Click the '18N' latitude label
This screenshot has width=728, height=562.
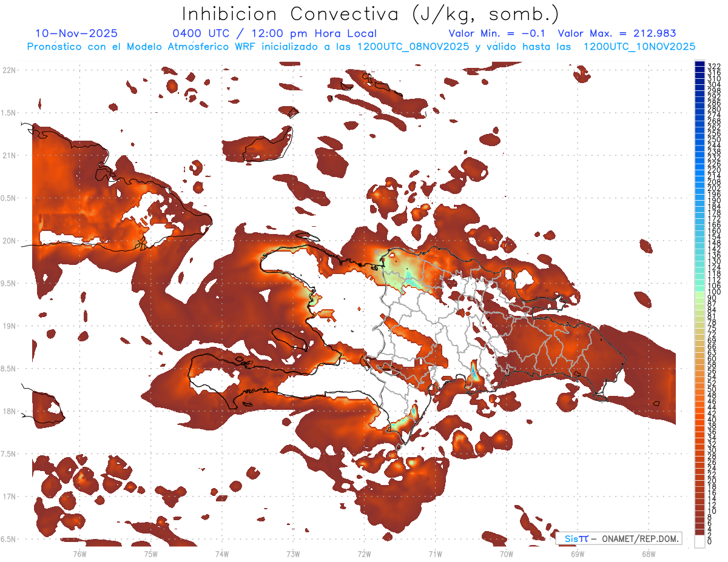click(8, 411)
